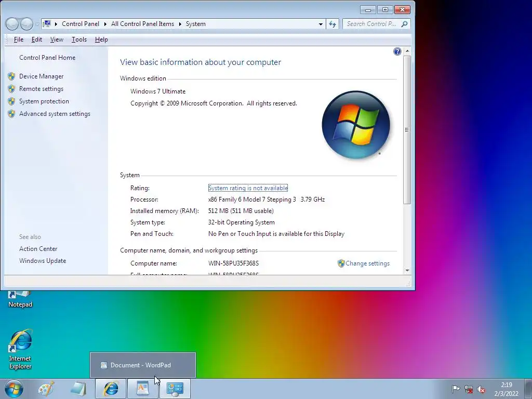Minimize the System window

368,9
